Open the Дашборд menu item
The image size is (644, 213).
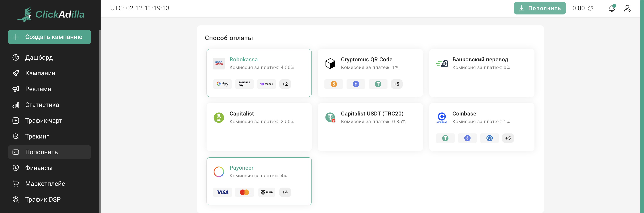(39, 57)
